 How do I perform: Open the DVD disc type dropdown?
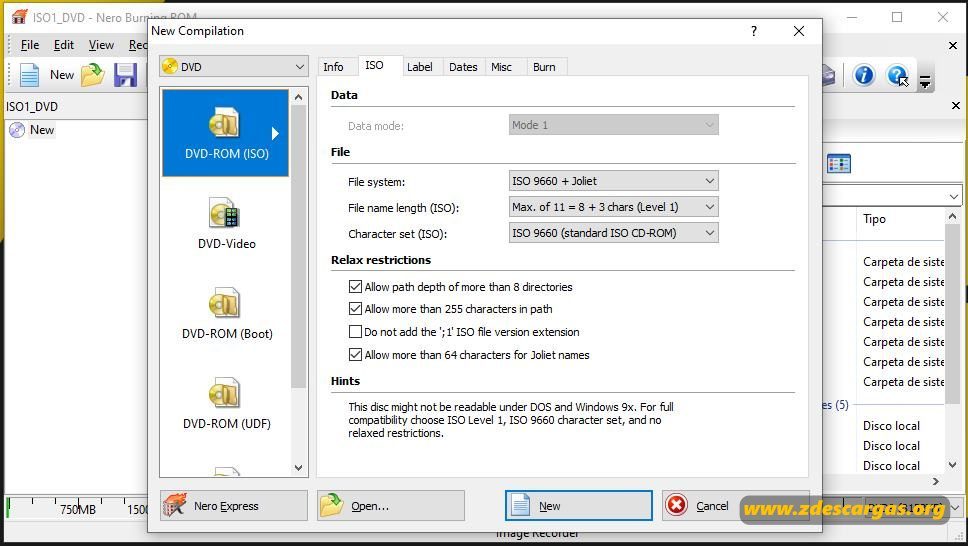[233, 67]
